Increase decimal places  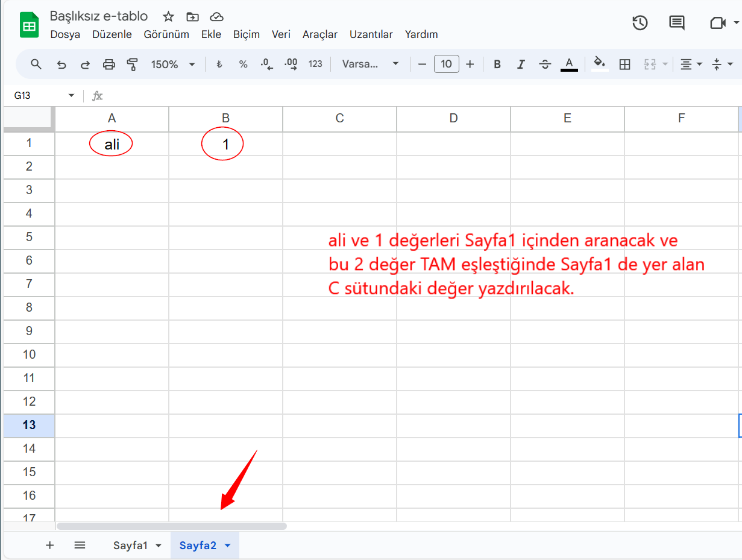click(291, 64)
